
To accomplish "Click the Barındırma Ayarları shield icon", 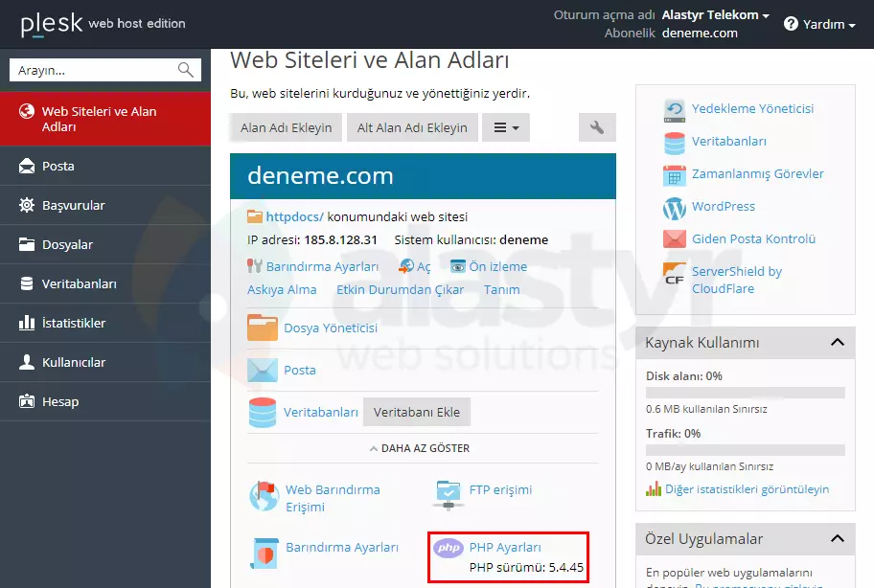I will pos(264,553).
